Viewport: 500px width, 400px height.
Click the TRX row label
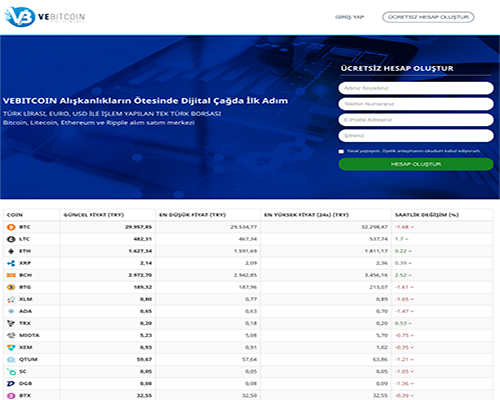(25, 323)
